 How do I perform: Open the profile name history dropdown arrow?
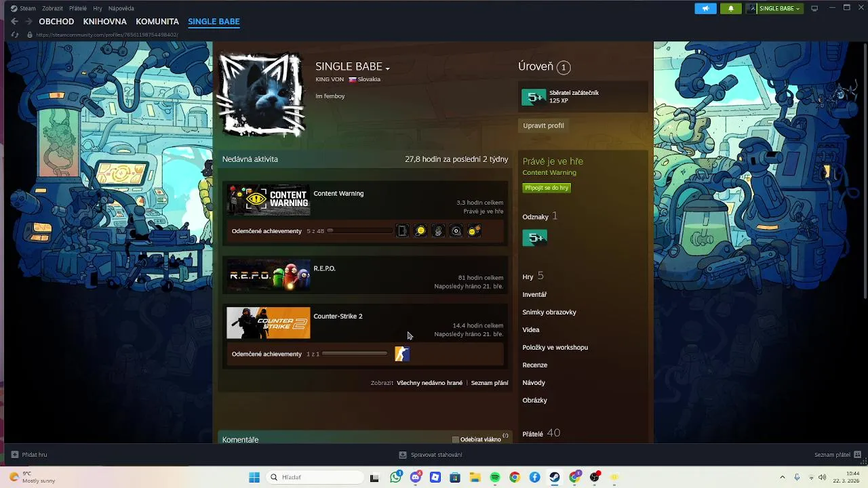tap(387, 68)
